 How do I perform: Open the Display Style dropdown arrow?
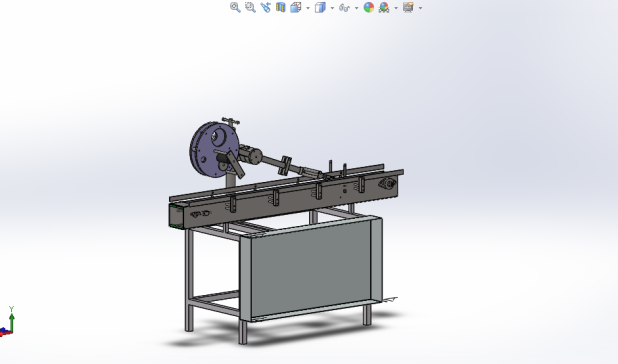(332, 8)
